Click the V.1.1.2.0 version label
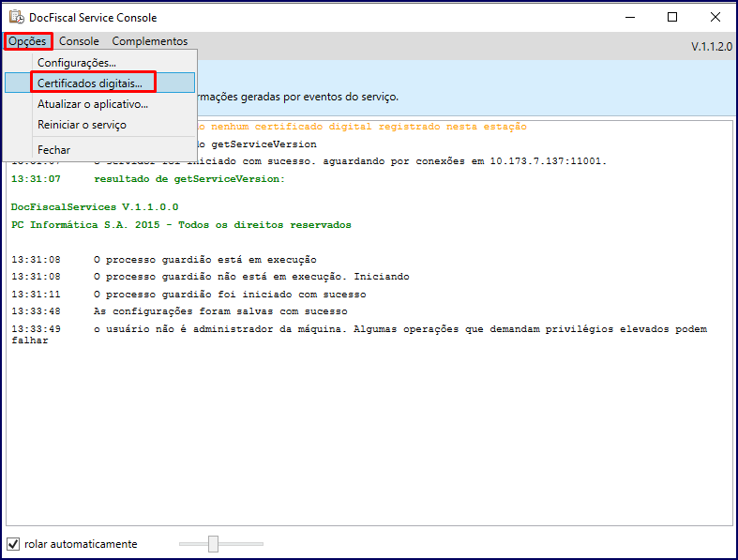738x560 pixels. tap(712, 47)
